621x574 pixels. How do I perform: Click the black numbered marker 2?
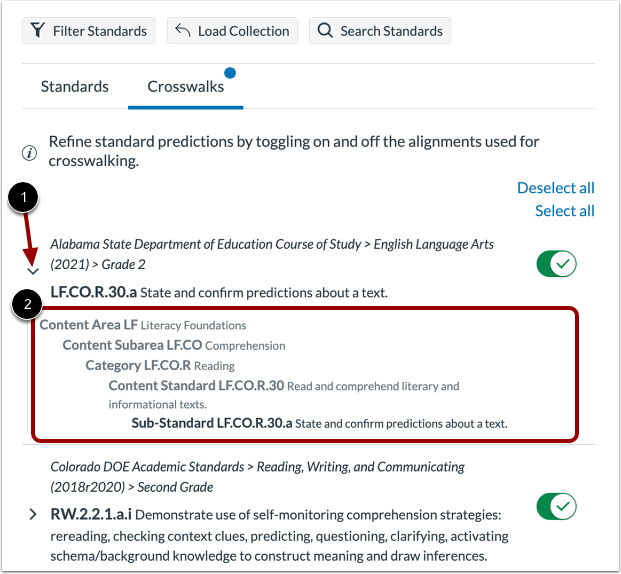tap(27, 304)
